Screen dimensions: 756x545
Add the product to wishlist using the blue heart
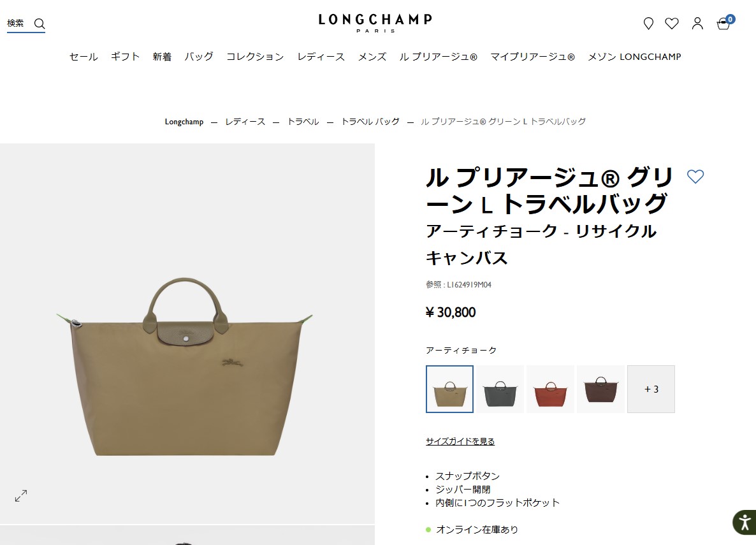[695, 177]
